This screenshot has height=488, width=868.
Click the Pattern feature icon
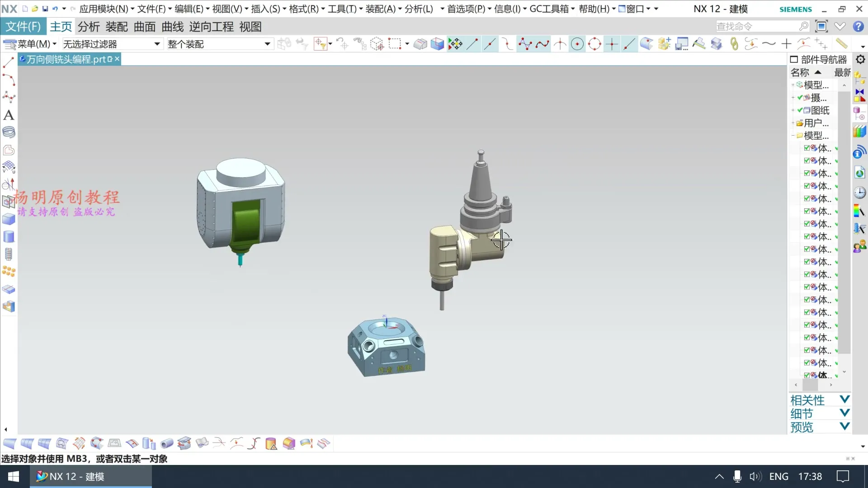(x=9, y=272)
